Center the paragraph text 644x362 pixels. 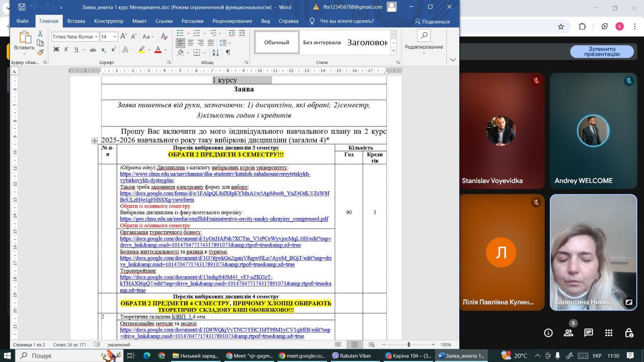tap(190, 43)
